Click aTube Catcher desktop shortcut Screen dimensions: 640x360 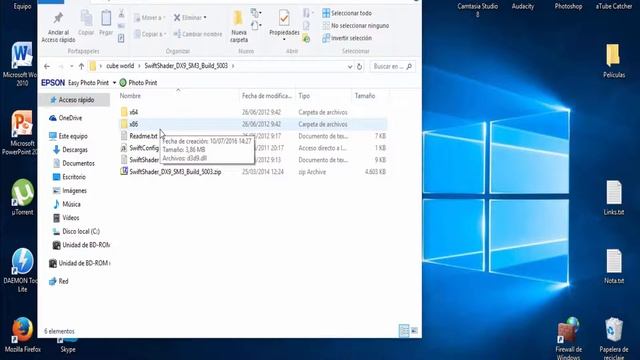[613, 6]
